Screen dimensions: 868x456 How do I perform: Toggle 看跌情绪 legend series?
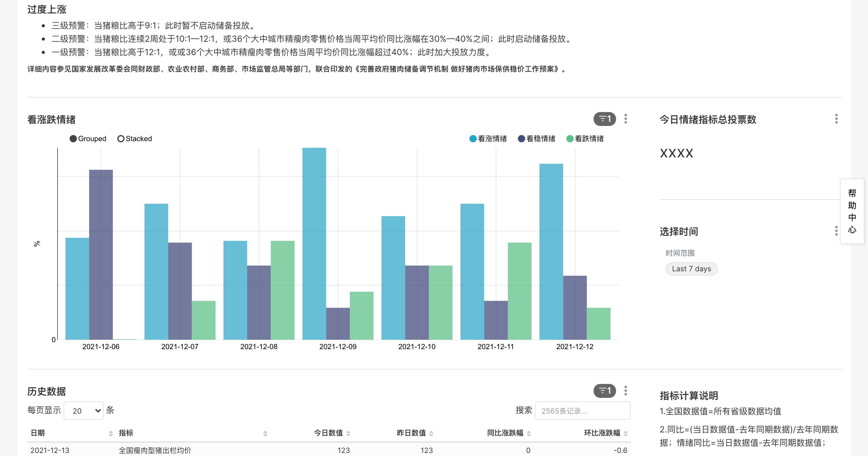pyautogui.click(x=585, y=139)
